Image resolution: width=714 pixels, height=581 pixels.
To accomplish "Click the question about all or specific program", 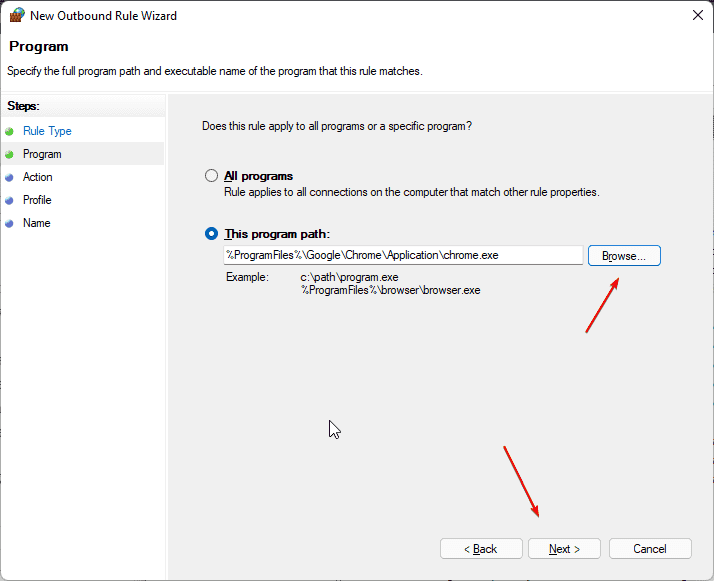I will coord(337,126).
